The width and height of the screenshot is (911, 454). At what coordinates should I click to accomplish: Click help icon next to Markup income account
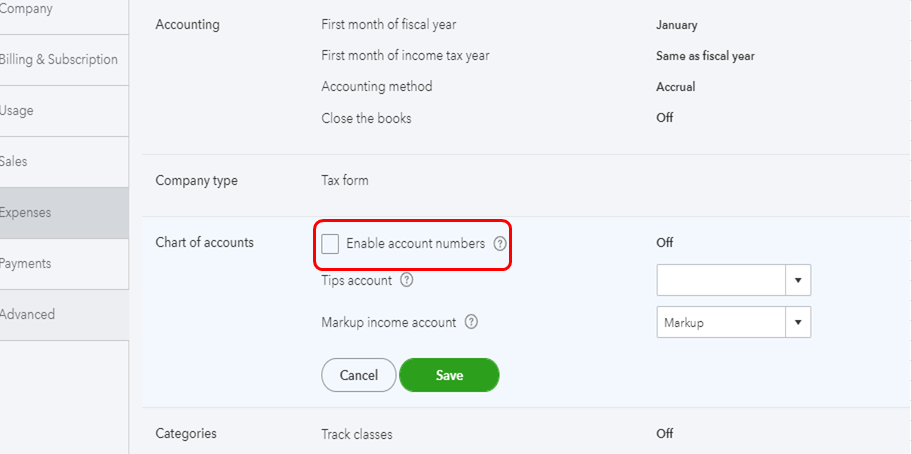[471, 323]
